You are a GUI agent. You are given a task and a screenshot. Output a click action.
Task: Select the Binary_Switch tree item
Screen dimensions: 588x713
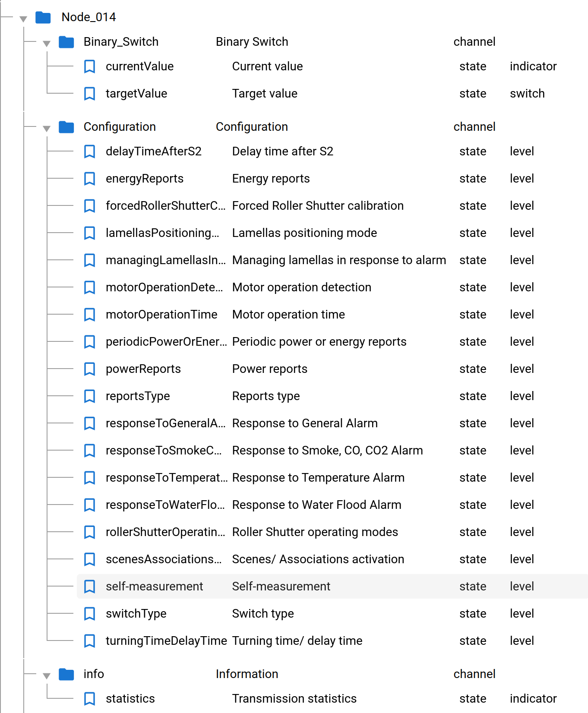[x=121, y=42]
